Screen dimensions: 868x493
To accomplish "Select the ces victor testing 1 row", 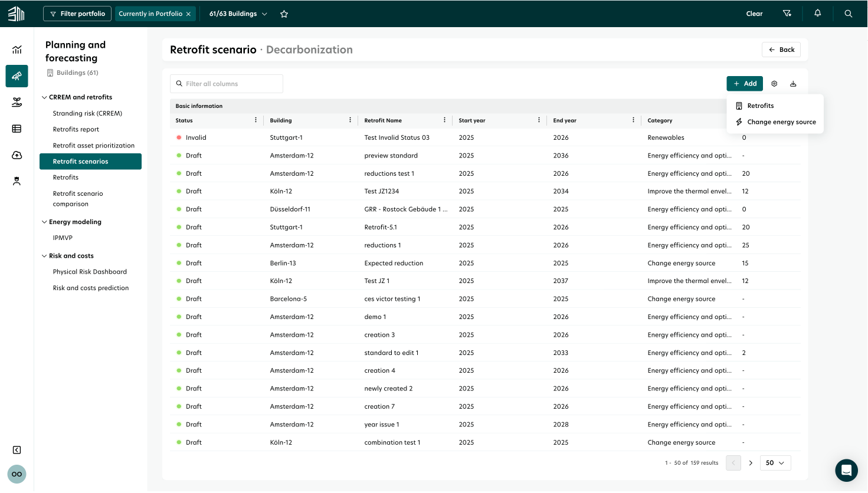I will (485, 299).
